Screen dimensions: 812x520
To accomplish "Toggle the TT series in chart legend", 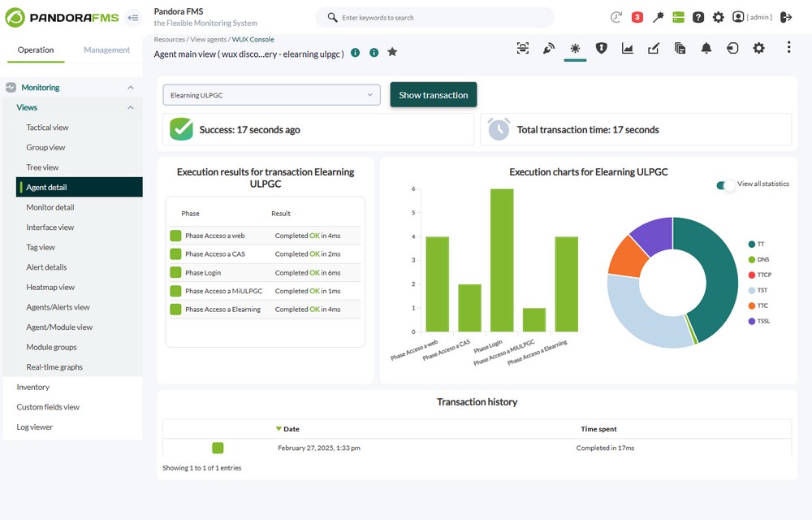I will point(760,244).
